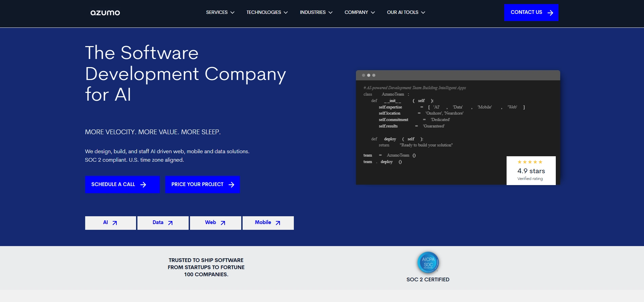The image size is (644, 302).
Task: Expand the Industries navigation menu
Action: [x=316, y=13]
